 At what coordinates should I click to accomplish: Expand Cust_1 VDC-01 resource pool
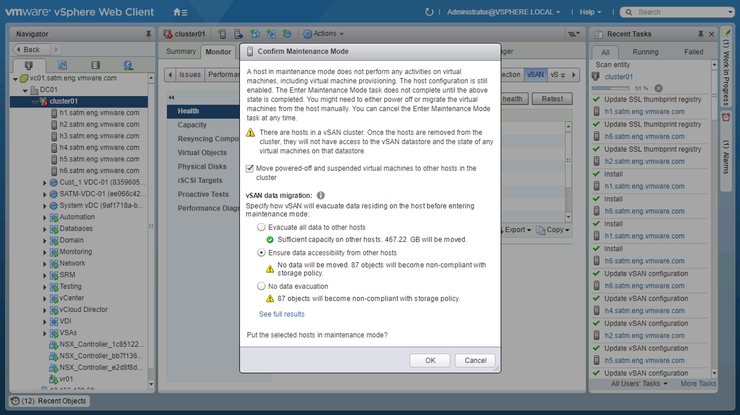click(x=45, y=183)
